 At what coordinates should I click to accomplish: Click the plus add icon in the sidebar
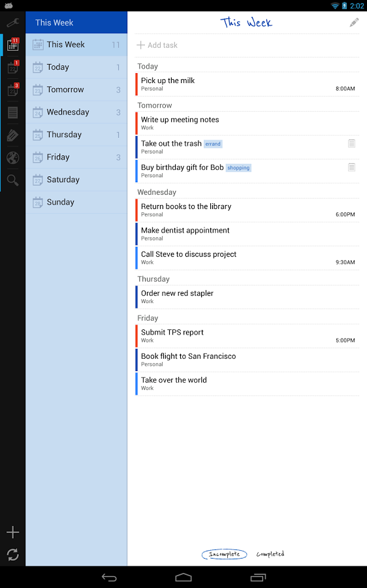(13, 532)
